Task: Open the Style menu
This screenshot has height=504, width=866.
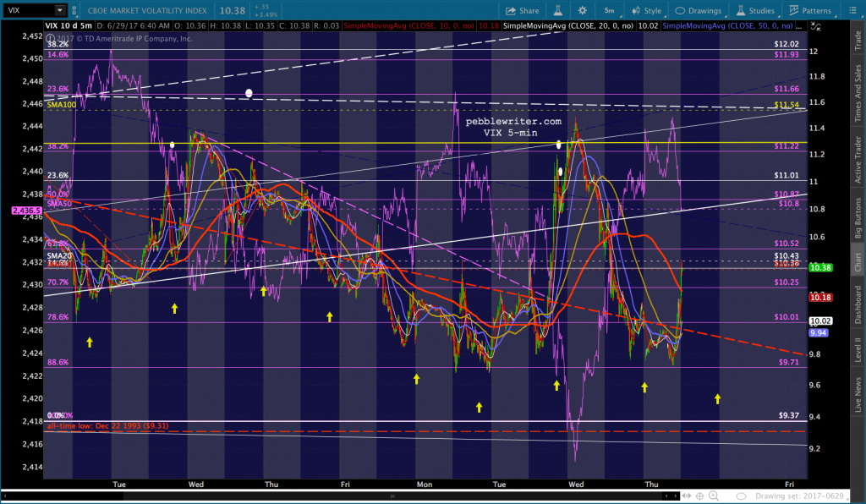Action: click(x=645, y=11)
